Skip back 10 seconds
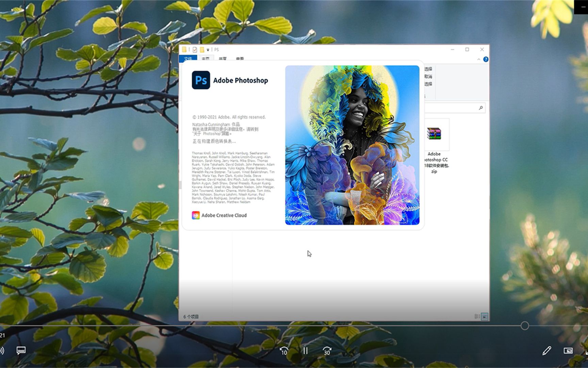 tap(284, 351)
